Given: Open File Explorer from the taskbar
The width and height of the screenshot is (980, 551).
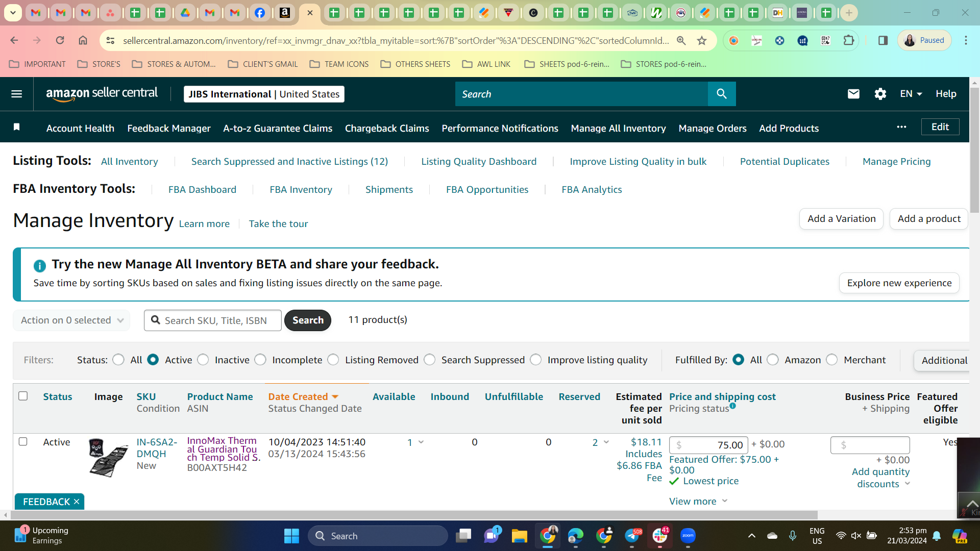Looking at the screenshot, I should tap(519, 536).
